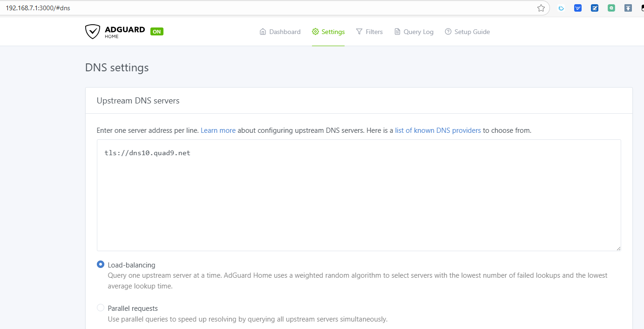Select the Load-balancing radio option
Image resolution: width=644 pixels, height=329 pixels.
[x=101, y=264]
